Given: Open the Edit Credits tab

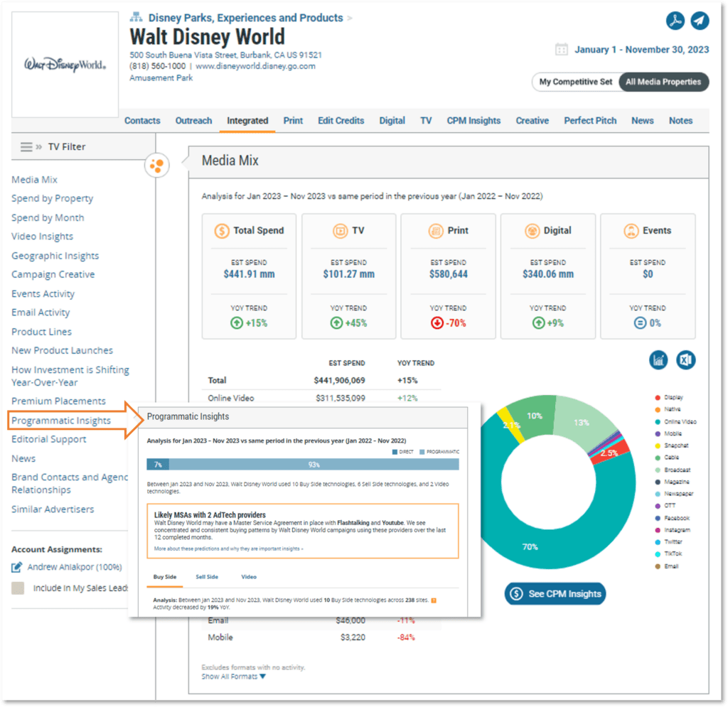Looking at the screenshot, I should [341, 121].
